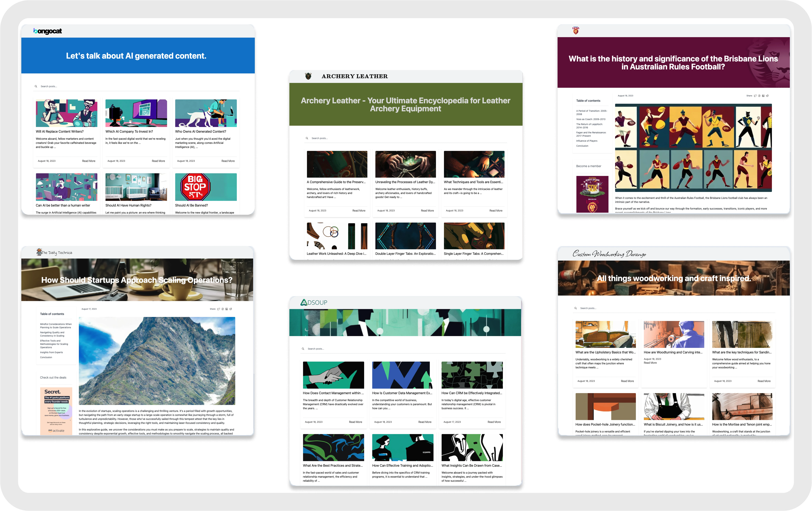Share Brisbane Lions article on Facebook

pos(759,96)
